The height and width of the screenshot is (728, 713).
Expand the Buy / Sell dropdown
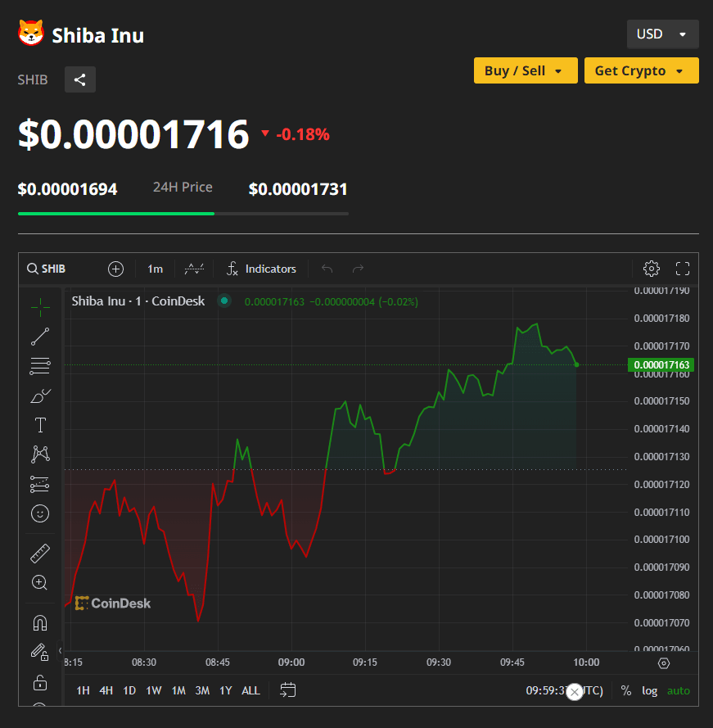[x=526, y=70]
